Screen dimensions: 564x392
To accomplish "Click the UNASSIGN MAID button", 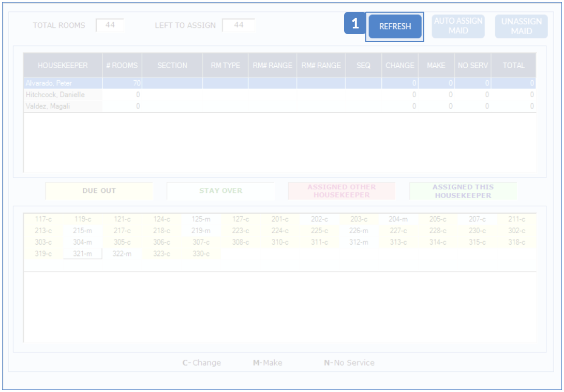I will point(521,26).
